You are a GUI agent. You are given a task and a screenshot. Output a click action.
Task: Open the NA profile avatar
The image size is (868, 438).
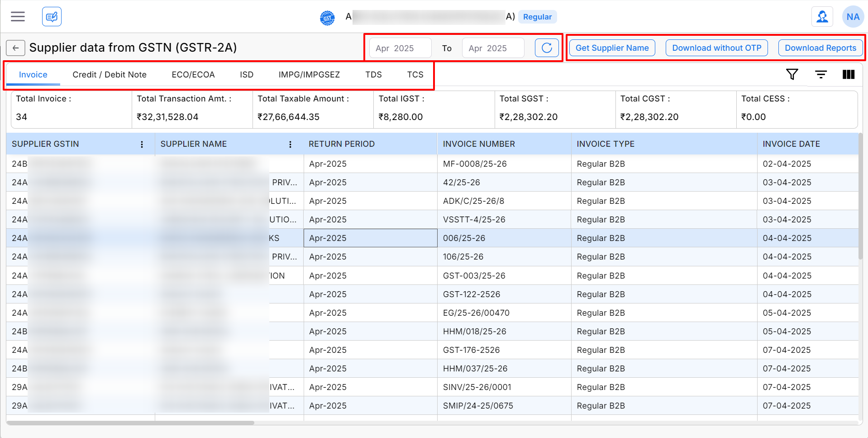(853, 17)
